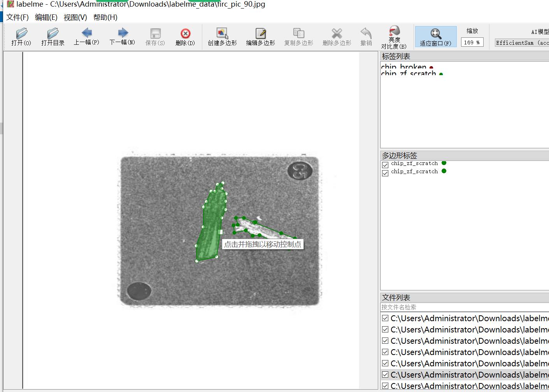Viewport: 549px width, 392px height.
Task: Open the Help (帮助) menu
Action: point(105,17)
